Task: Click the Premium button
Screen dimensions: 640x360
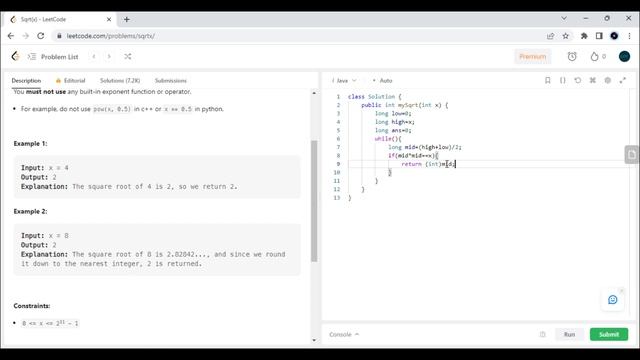Action: coord(532,57)
